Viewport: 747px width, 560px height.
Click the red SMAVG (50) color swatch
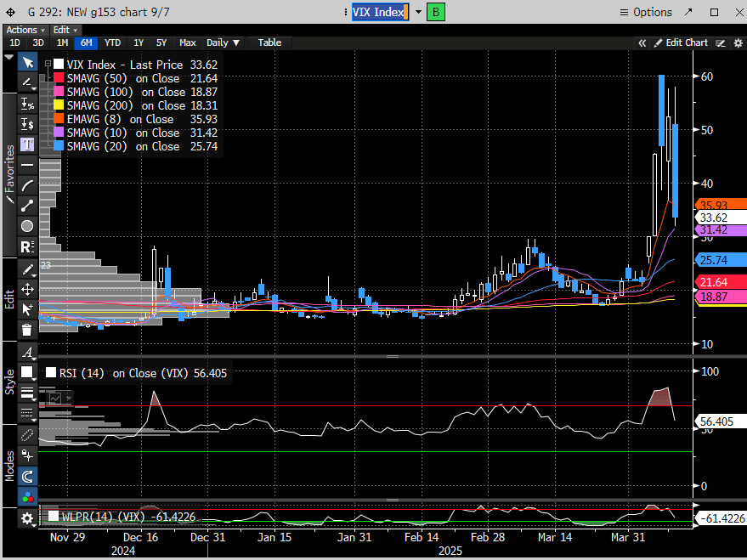(x=59, y=78)
